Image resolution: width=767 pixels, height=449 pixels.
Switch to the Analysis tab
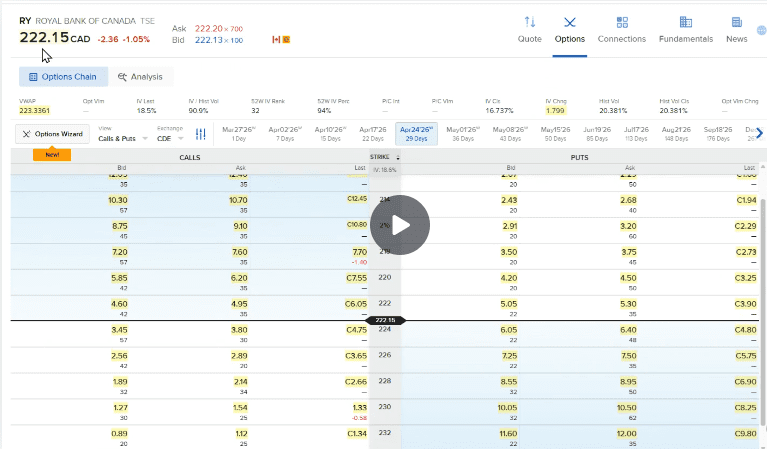(140, 76)
